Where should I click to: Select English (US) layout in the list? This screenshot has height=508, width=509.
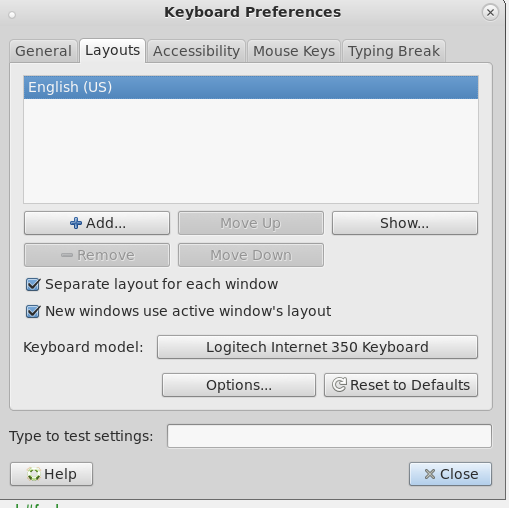251,87
